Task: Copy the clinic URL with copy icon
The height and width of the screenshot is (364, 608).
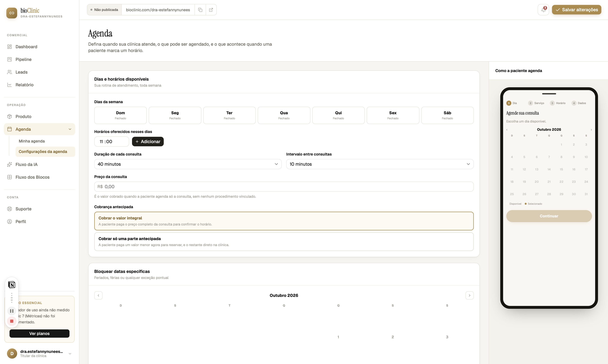Action: (x=200, y=10)
